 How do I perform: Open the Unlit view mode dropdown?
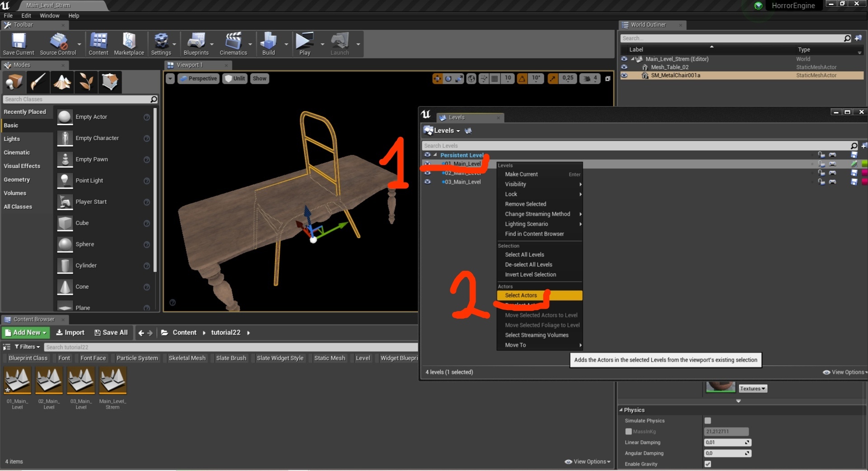click(235, 79)
